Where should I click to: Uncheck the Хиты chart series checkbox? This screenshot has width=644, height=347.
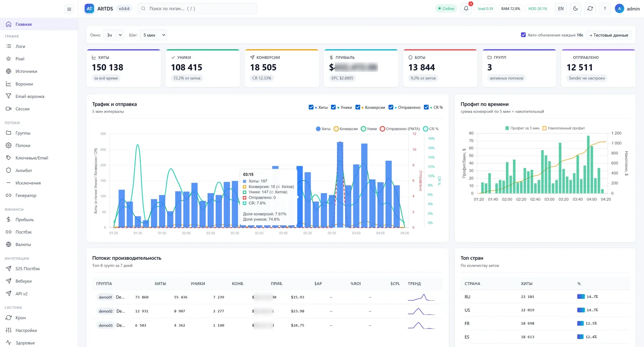(311, 107)
